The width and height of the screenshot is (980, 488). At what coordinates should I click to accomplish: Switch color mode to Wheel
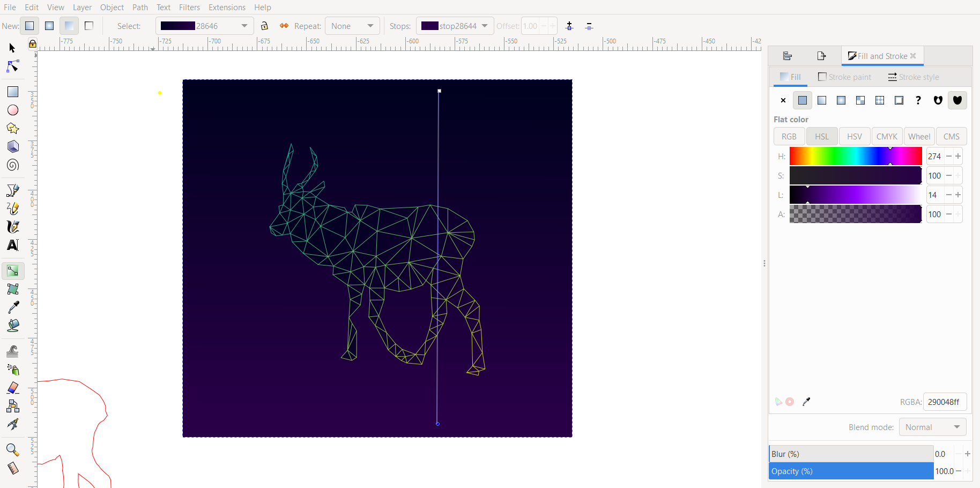click(918, 136)
